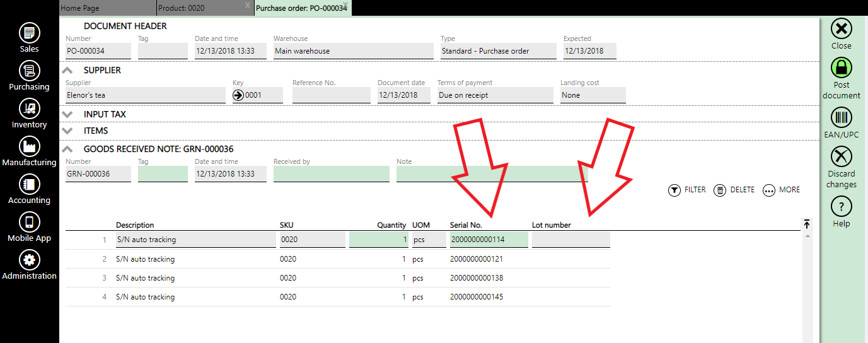The width and height of the screenshot is (868, 343).
Task: Collapse the Supplier section
Action: [x=68, y=71]
